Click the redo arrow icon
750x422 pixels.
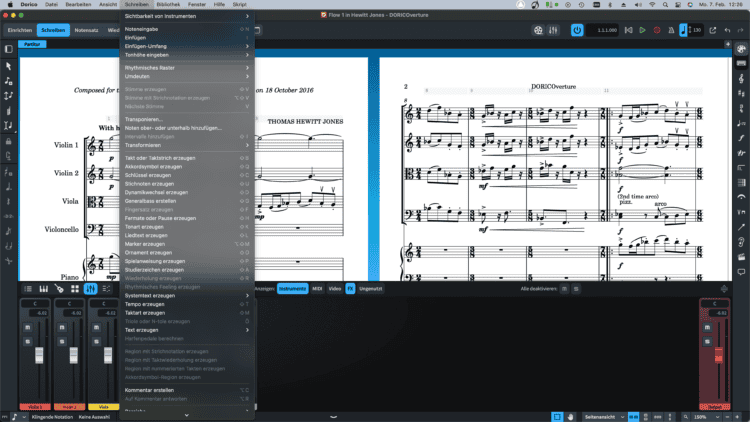pos(740,30)
